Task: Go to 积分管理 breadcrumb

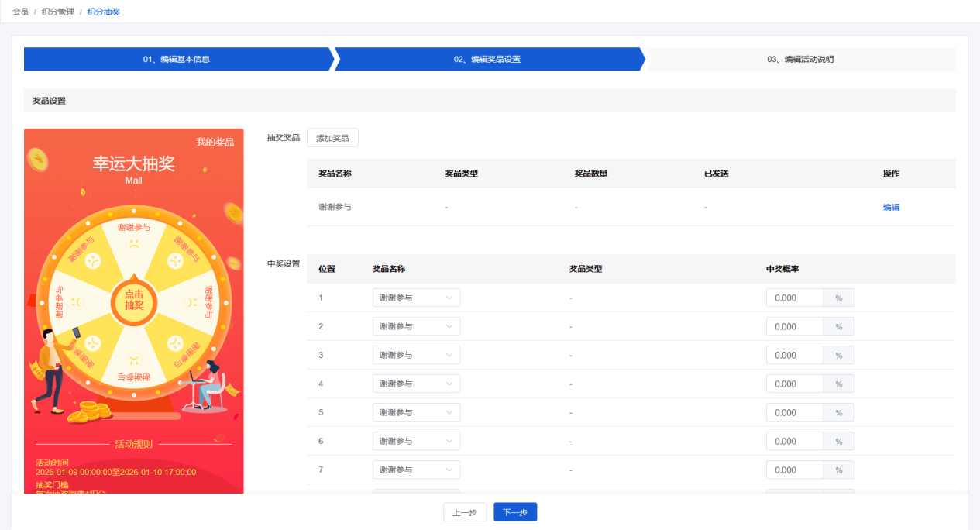Action: pyautogui.click(x=58, y=12)
